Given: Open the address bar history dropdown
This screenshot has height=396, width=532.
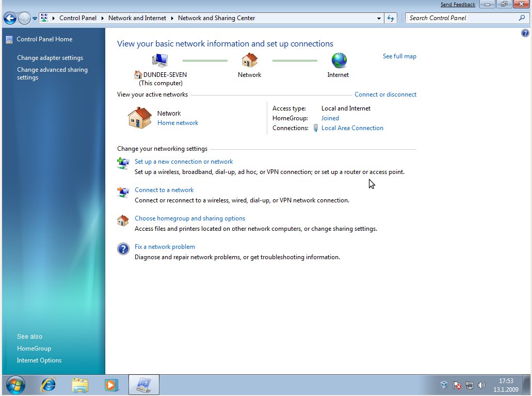Looking at the screenshot, I should pyautogui.click(x=379, y=19).
